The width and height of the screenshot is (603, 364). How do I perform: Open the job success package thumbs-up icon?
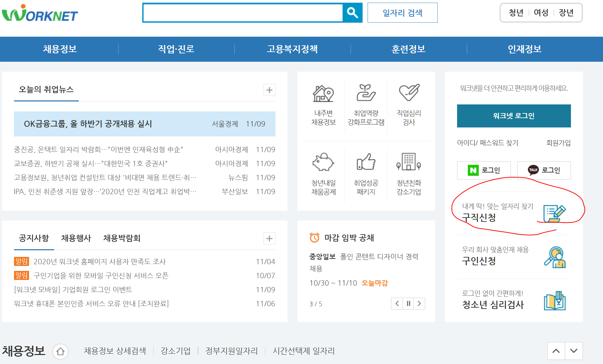click(x=366, y=162)
